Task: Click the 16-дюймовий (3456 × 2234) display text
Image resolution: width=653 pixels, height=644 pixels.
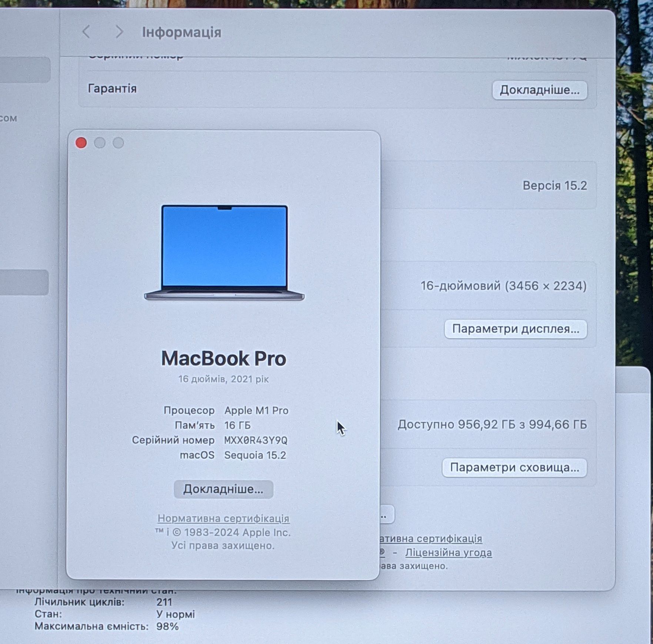Action: [x=503, y=286]
